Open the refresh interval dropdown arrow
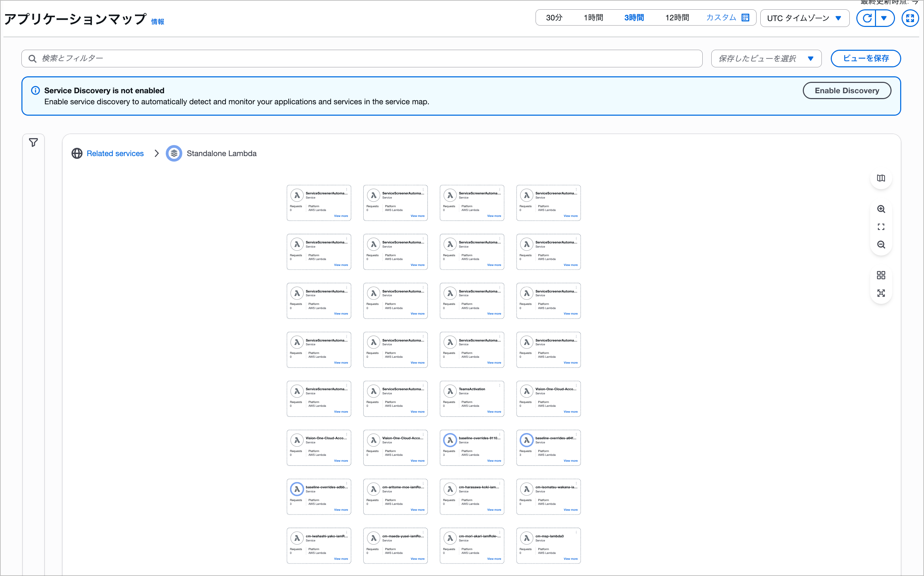The height and width of the screenshot is (576, 924). coord(884,18)
